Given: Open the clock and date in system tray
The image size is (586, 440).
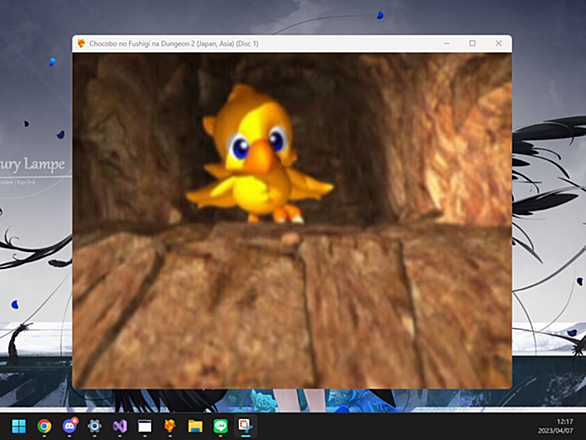Looking at the screenshot, I should click(x=555, y=426).
